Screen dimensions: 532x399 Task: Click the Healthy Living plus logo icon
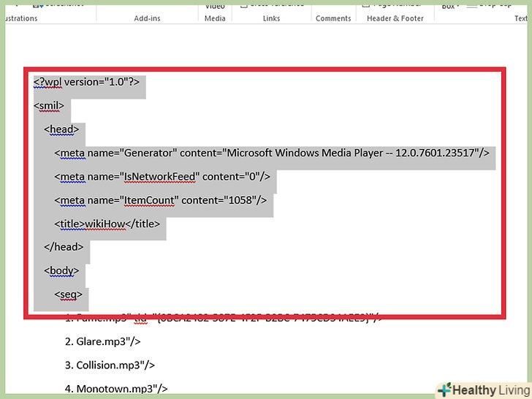[445, 389]
